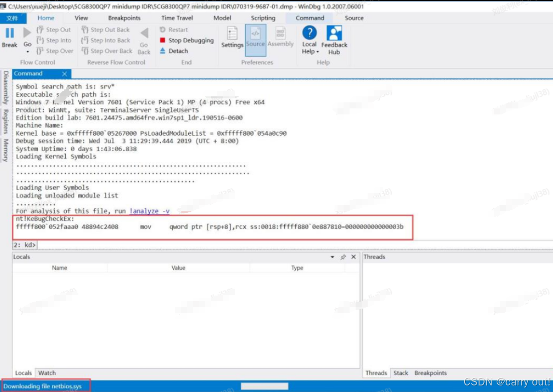Switch to the Stack bottom tab

point(401,373)
